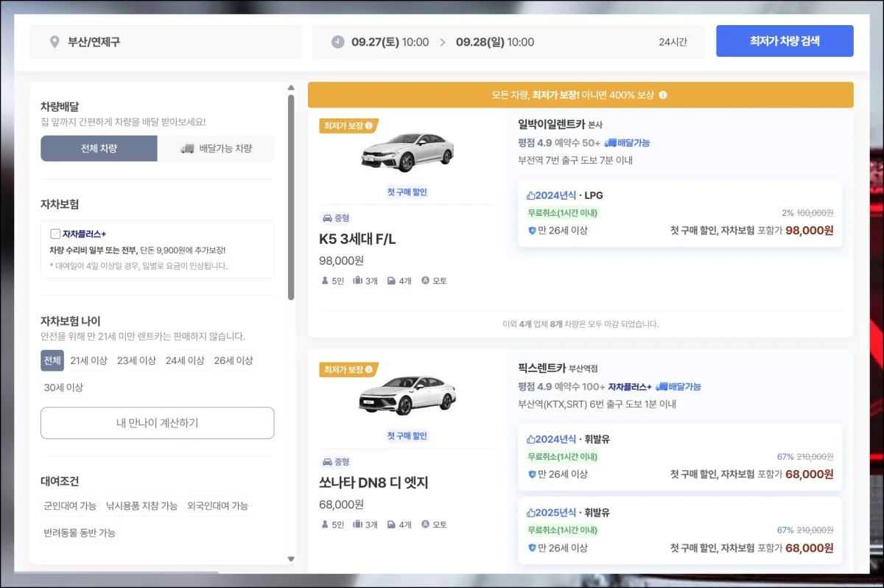Click truck icon next to 일박이일렌트카 배달가능

click(610, 143)
